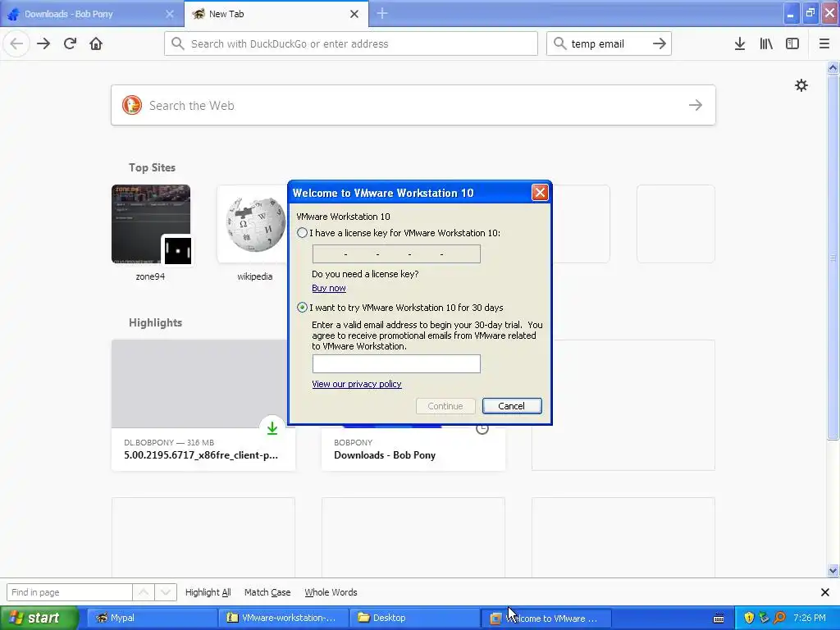This screenshot has height=630, width=840.
Task: Submit Search the Web with its arrow
Action: [x=696, y=105]
